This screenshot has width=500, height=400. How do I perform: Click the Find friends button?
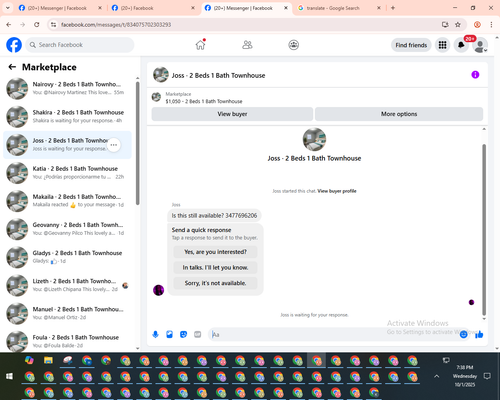[x=411, y=45]
